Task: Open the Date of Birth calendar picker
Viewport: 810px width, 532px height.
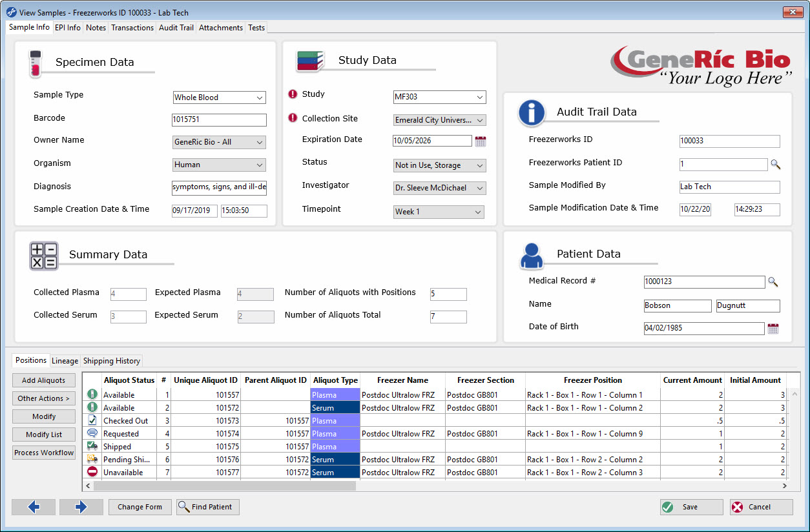Action: tap(773, 328)
